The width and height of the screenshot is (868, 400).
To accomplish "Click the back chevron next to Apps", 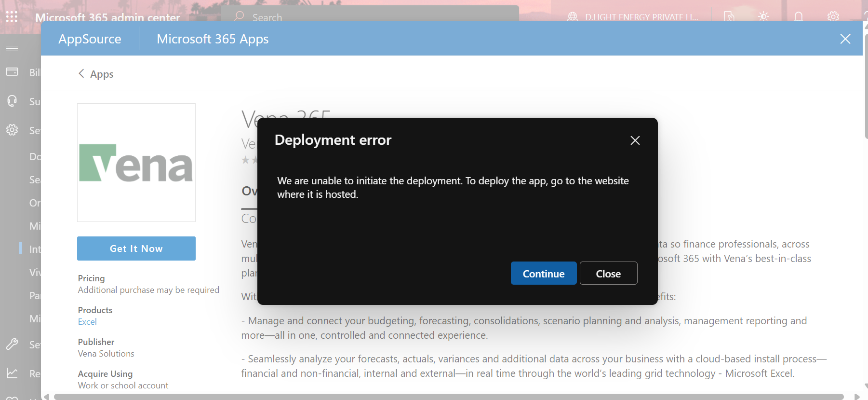I will (81, 73).
